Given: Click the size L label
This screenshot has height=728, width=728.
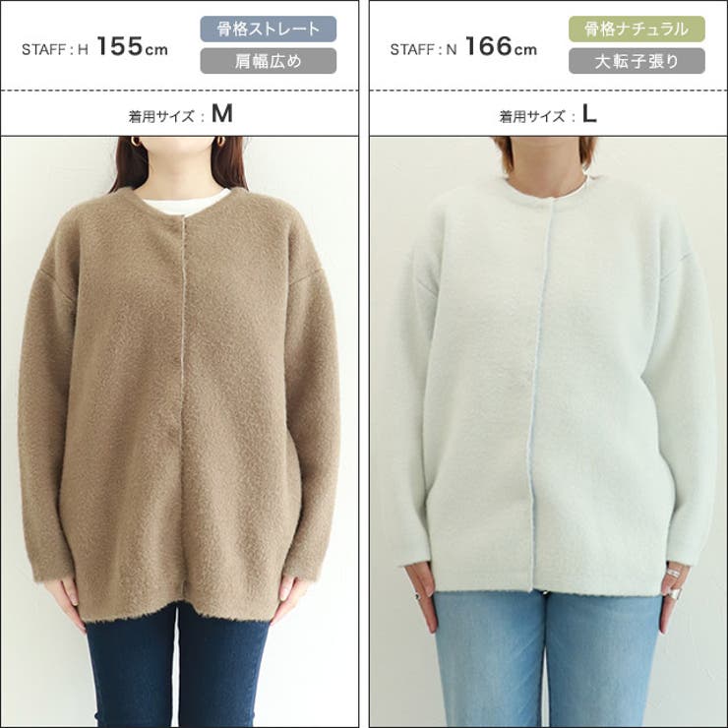Looking at the screenshot, I should pos(589,114).
